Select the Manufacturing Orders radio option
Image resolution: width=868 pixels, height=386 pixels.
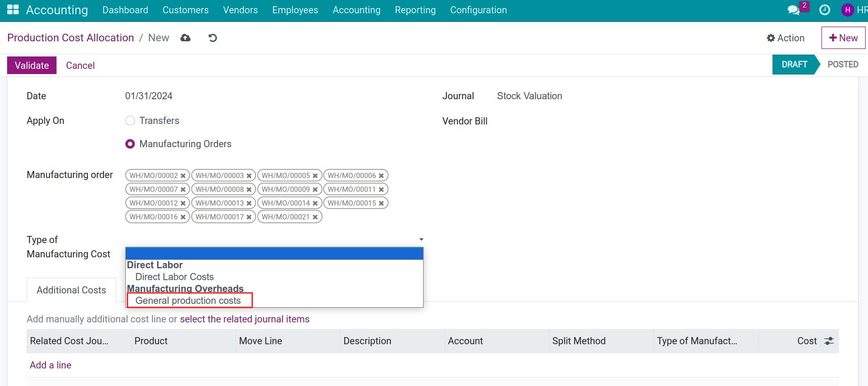(130, 144)
